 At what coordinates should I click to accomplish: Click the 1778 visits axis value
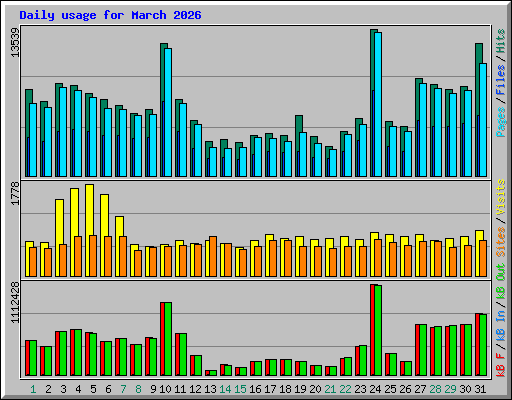[x=15, y=193]
